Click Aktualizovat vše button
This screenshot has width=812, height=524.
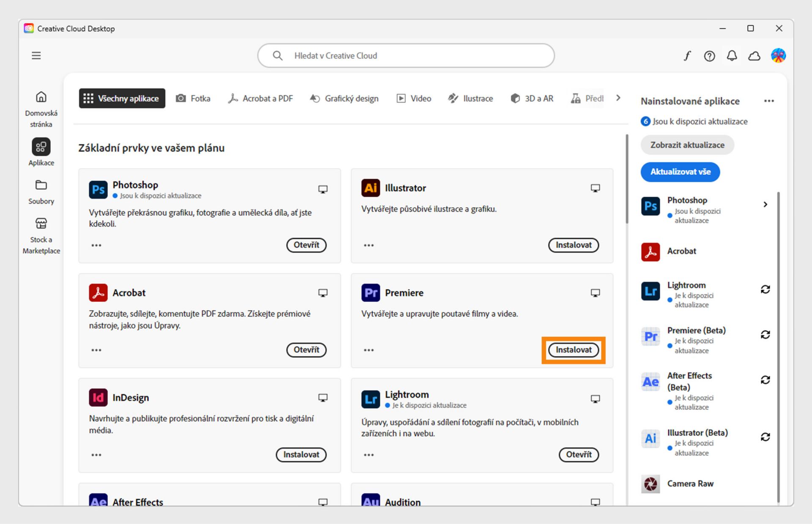(x=680, y=172)
